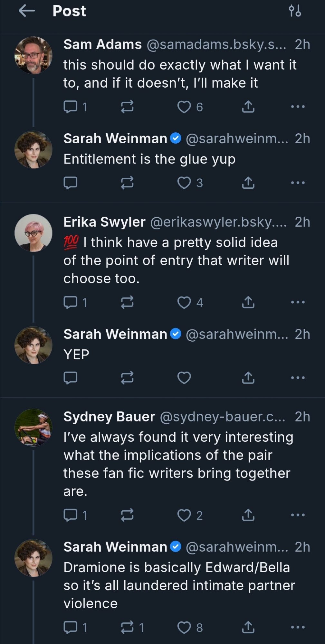Share Sydney Bauer's post
Image resolution: width=325 pixels, height=644 pixels.
coord(248,515)
